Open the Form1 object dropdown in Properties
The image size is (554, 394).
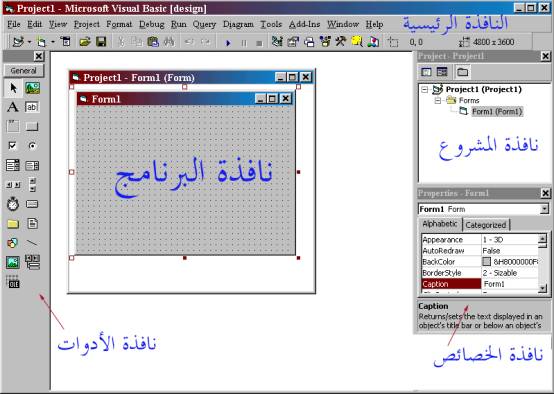[544, 209]
